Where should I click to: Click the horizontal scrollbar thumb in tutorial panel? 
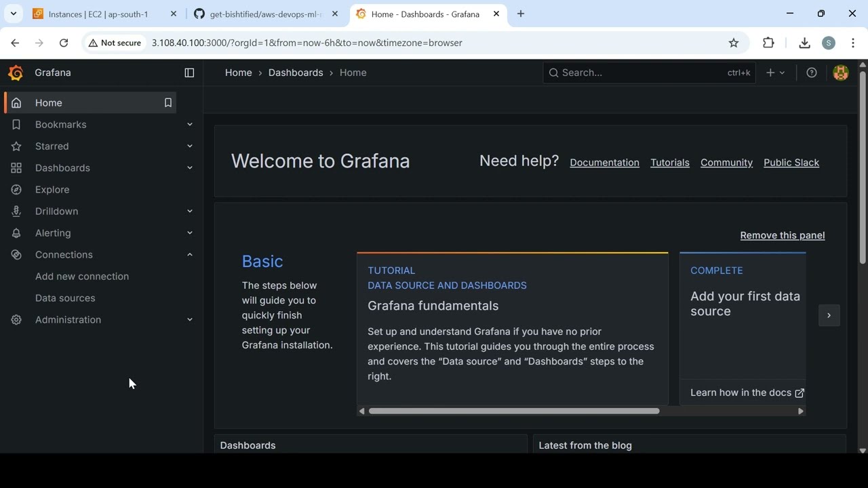tap(514, 411)
